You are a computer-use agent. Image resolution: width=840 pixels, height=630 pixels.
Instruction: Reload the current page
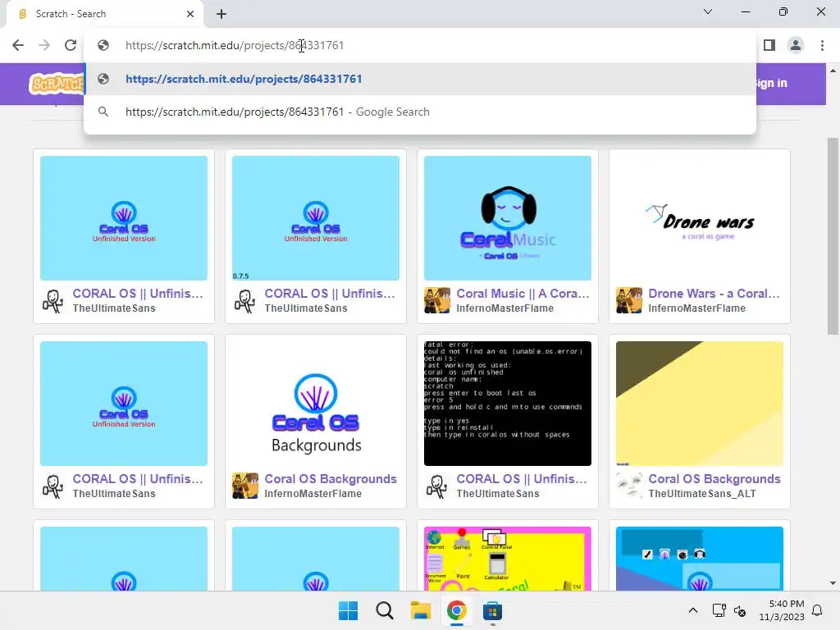71,45
